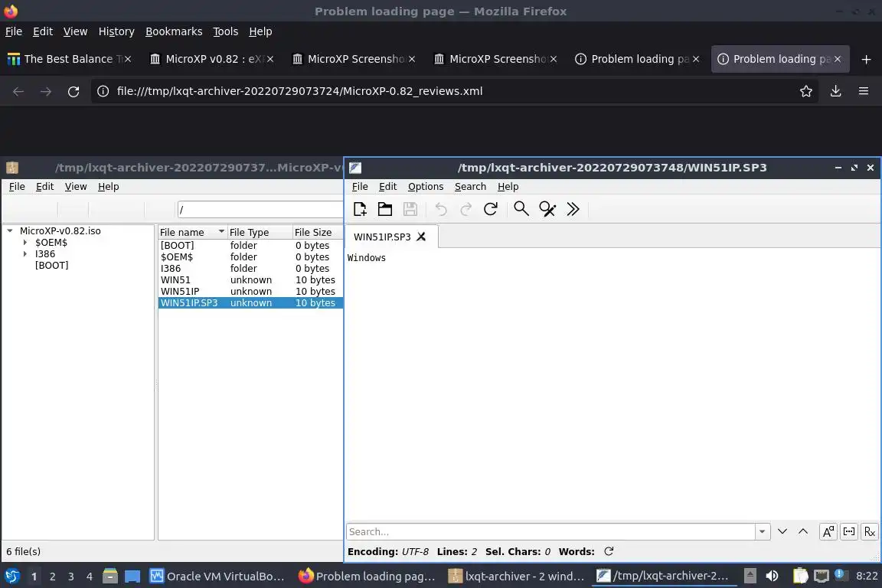The width and height of the screenshot is (882, 588).
Task: Click the site information icon in URL bar
Action: [x=103, y=91]
